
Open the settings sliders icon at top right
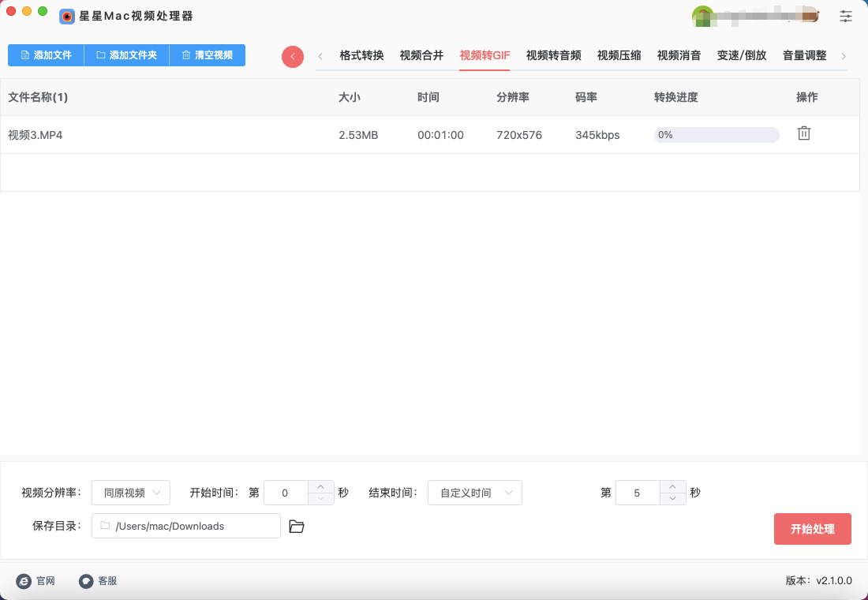click(846, 16)
